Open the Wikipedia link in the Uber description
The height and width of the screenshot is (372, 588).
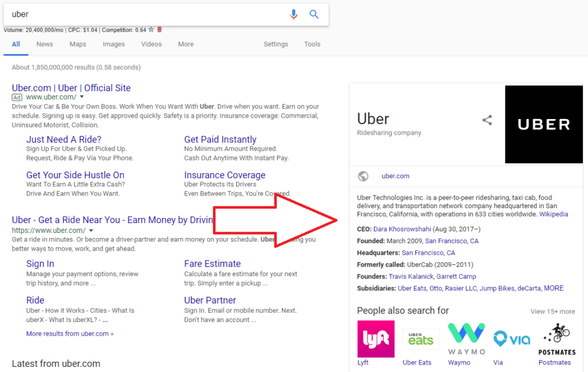(554, 214)
